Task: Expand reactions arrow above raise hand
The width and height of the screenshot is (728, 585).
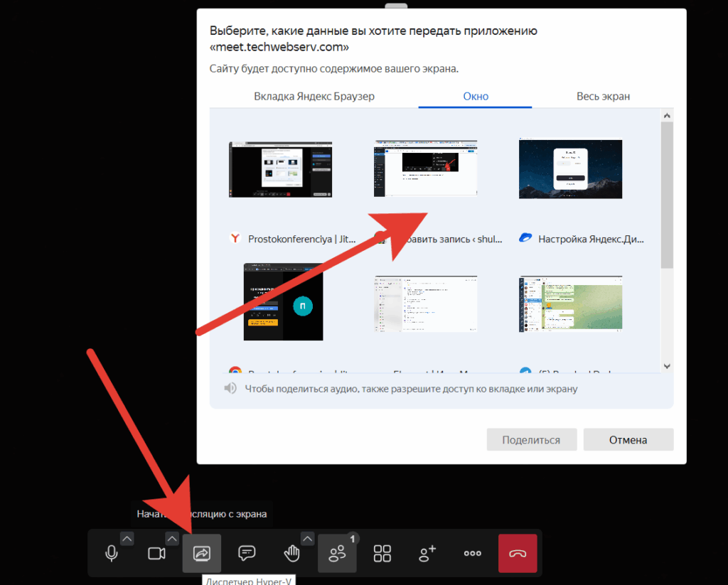Action: [307, 538]
